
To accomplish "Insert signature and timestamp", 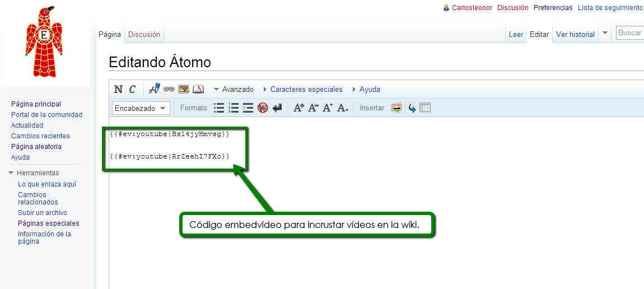I will pyautogui.click(x=155, y=89).
